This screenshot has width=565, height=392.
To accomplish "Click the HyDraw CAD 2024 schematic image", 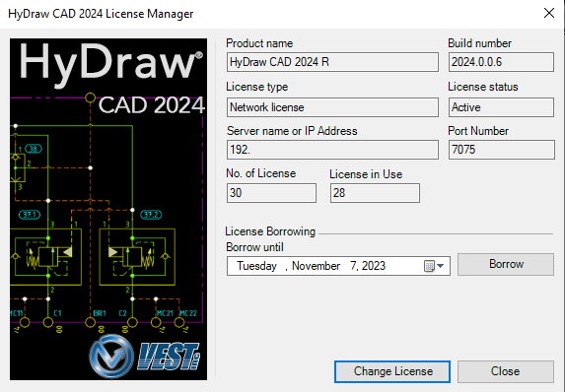I will (x=108, y=209).
